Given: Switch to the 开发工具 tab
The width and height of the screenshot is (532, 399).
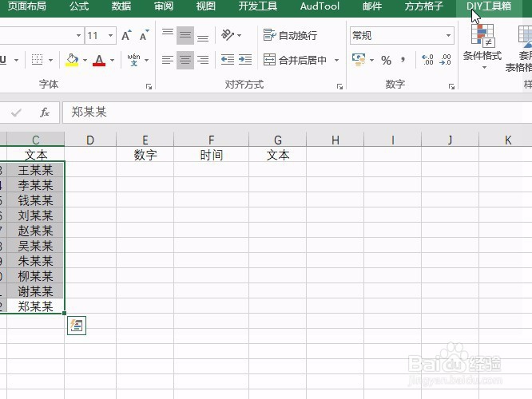Looking at the screenshot, I should point(257,6).
